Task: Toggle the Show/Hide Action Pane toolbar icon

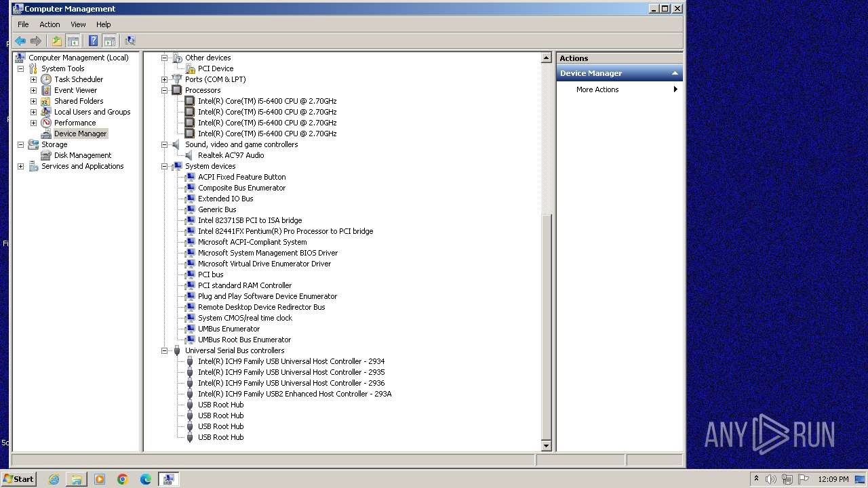Action: pos(109,41)
